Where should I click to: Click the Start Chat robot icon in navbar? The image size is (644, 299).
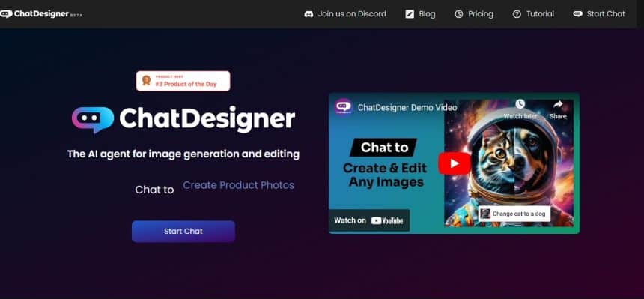(577, 14)
